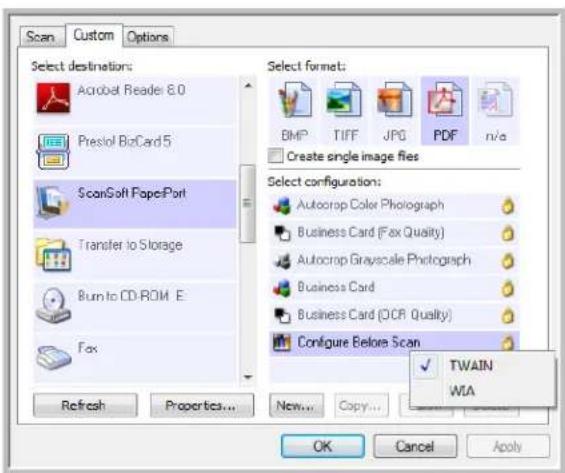
Task: Select Configure Before Scan text
Action: click(359, 342)
